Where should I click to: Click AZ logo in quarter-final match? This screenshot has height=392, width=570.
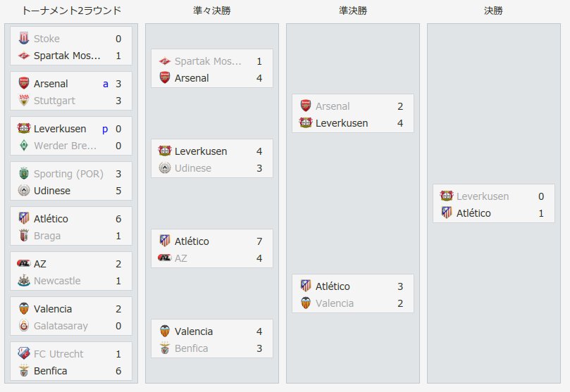(x=165, y=258)
